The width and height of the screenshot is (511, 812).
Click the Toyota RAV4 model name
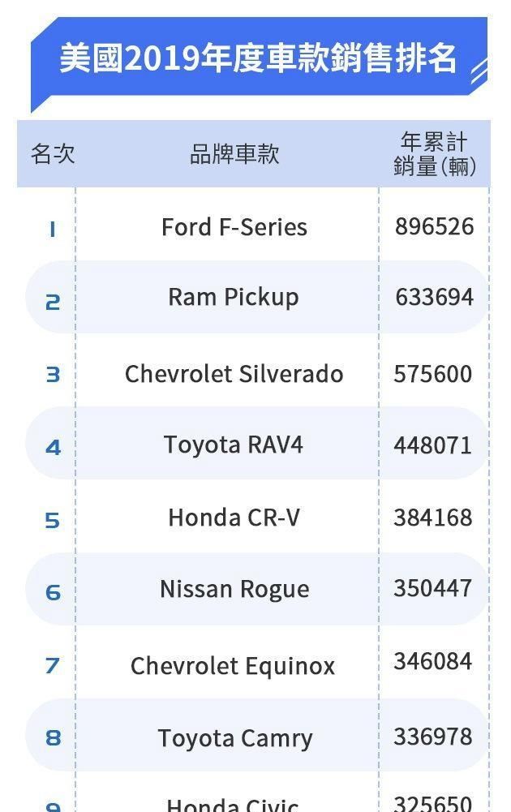[x=234, y=446]
